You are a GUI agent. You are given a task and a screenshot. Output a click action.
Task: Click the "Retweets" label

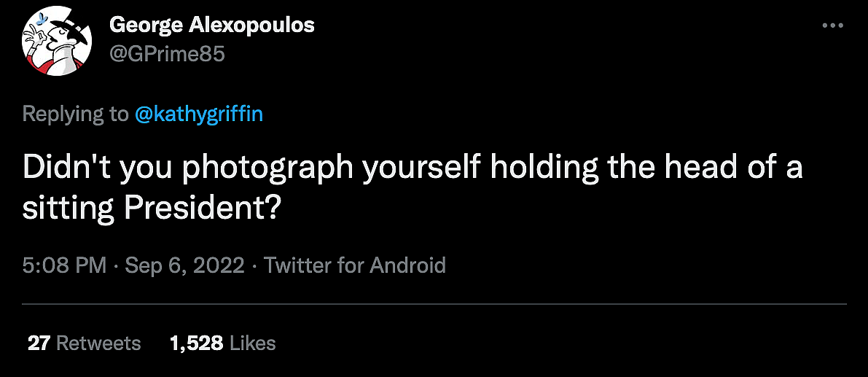click(x=98, y=343)
